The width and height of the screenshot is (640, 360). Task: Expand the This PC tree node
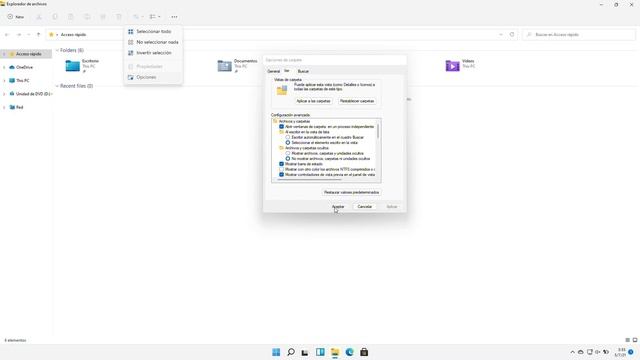4,80
